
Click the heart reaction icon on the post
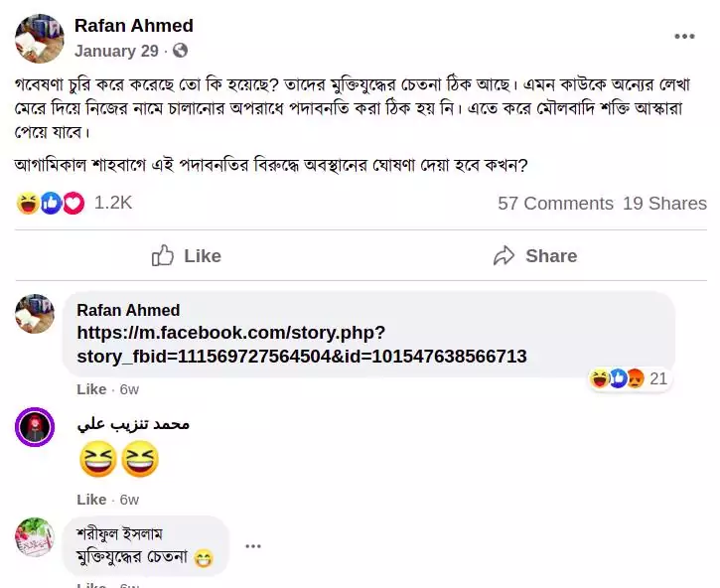[x=73, y=204]
